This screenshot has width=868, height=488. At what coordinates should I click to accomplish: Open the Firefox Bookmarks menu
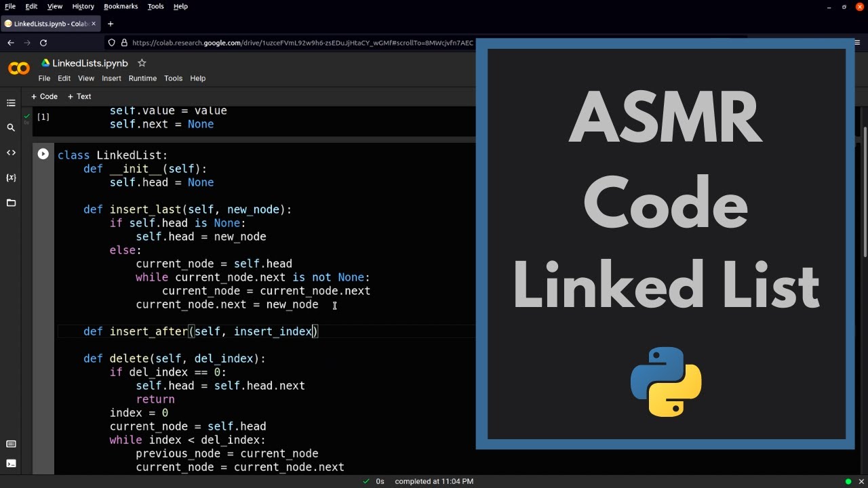(121, 6)
